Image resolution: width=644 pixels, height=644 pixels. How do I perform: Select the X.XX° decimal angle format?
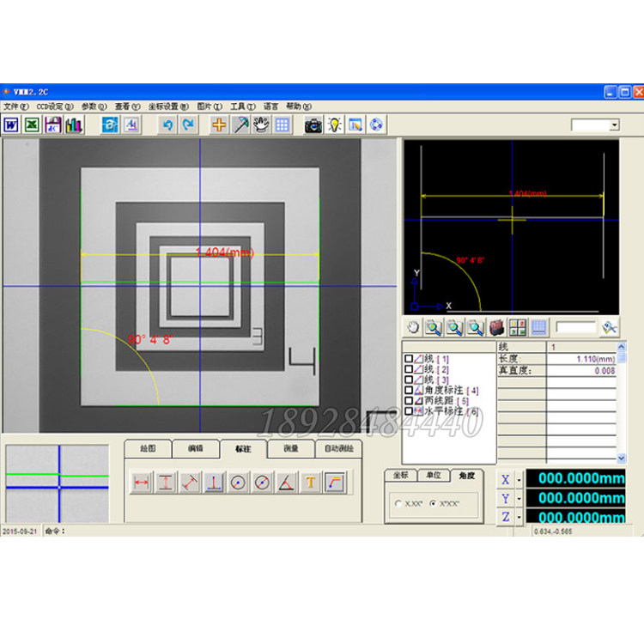(x=398, y=503)
